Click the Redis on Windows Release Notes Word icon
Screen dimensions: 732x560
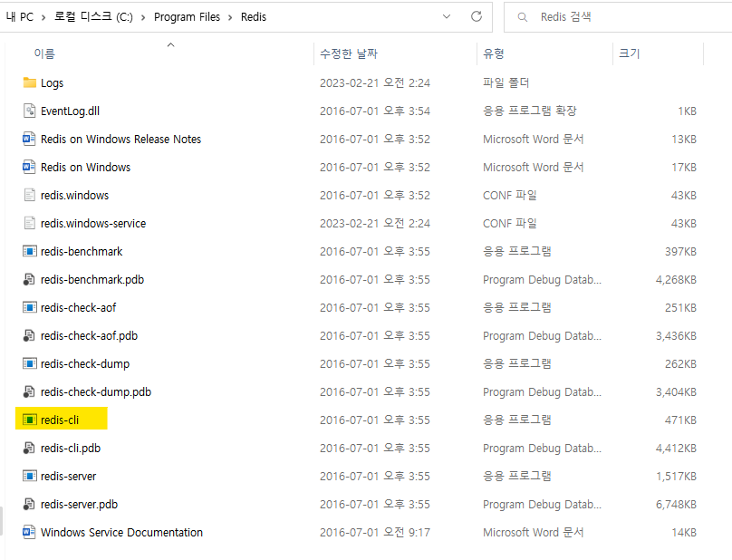tap(29, 139)
